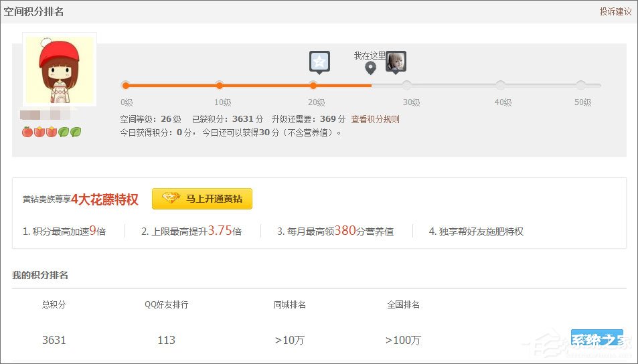Click the 0级 node on progress bar
638x364 pixels.
click(125, 85)
